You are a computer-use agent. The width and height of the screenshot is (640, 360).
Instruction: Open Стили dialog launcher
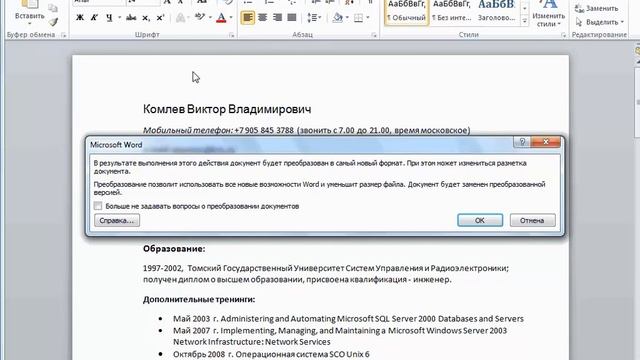pyautogui.click(x=563, y=36)
